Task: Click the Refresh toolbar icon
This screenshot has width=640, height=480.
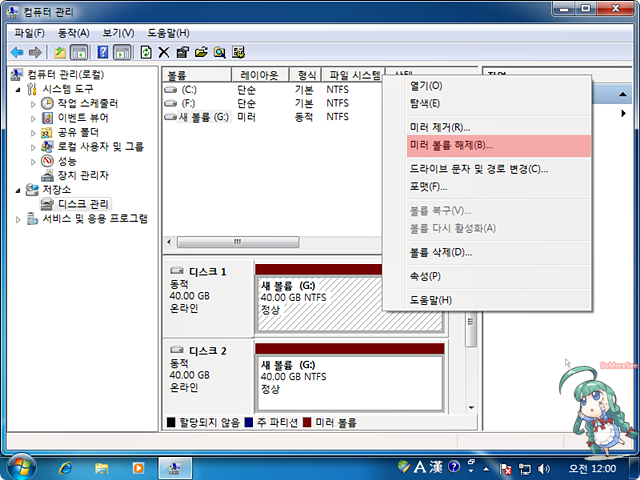Action: click(x=146, y=52)
